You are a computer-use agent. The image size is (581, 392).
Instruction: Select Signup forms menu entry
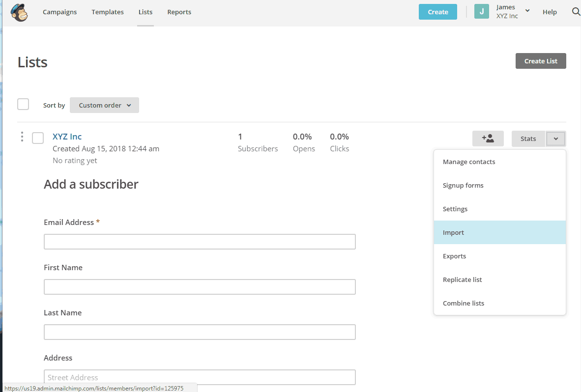(500, 186)
